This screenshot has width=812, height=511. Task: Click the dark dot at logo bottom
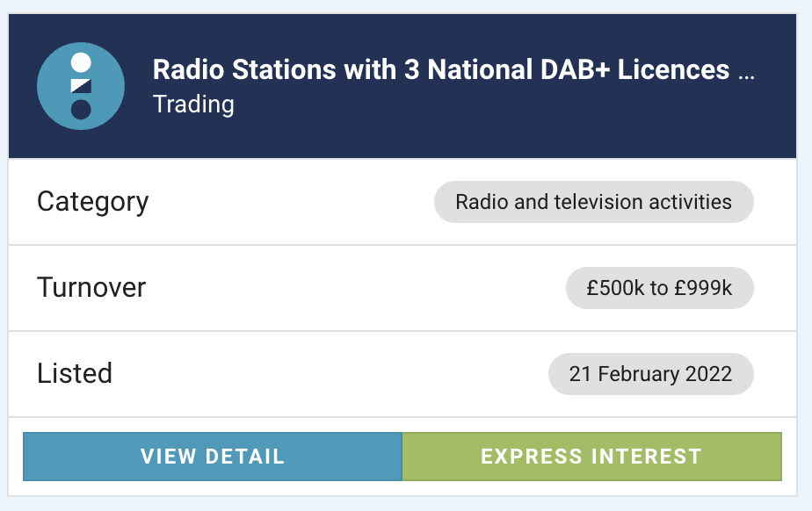(x=81, y=110)
